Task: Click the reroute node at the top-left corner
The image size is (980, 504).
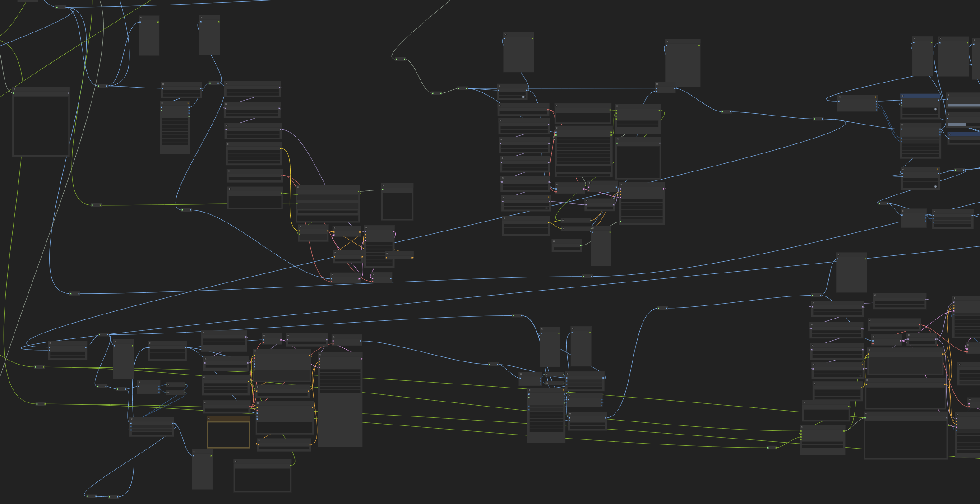Action: click(x=61, y=7)
